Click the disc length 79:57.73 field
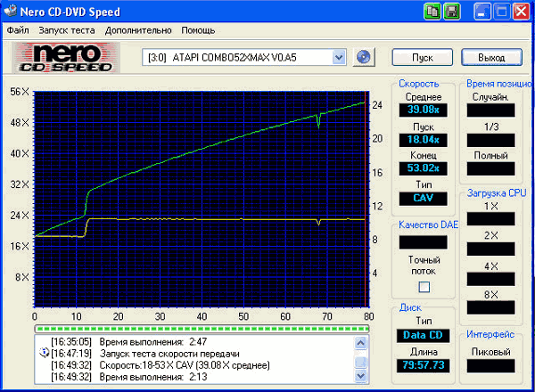The image size is (535, 392). (x=423, y=365)
